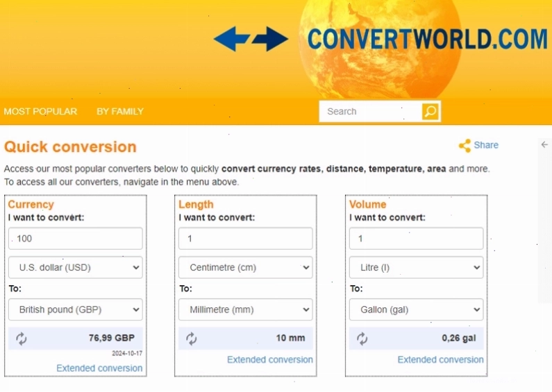Click the Currency swap refresh icon
This screenshot has width=552, height=392.
[22, 339]
